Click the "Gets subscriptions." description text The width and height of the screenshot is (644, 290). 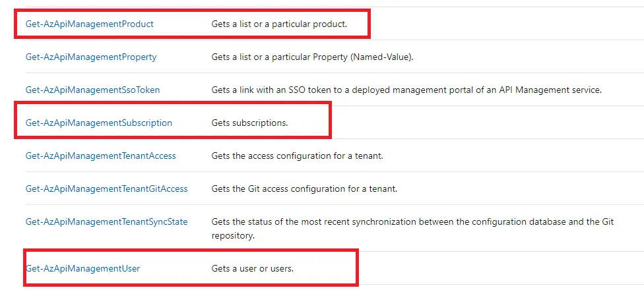tap(249, 123)
